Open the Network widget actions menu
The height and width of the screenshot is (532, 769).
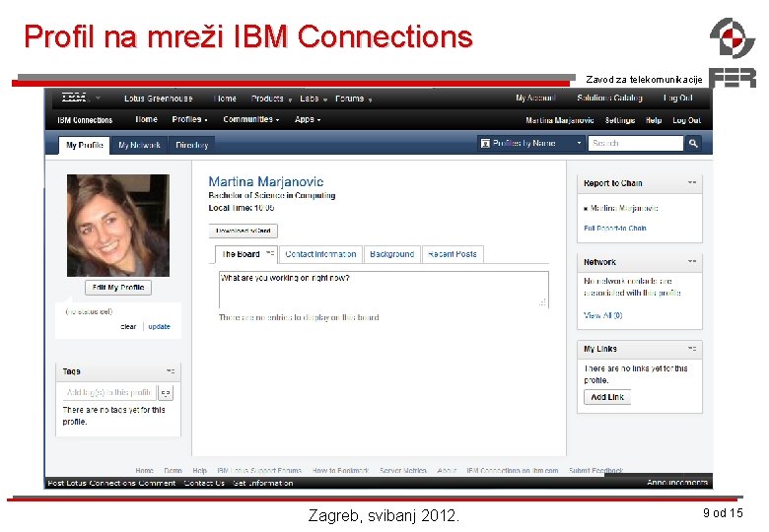[692, 262]
